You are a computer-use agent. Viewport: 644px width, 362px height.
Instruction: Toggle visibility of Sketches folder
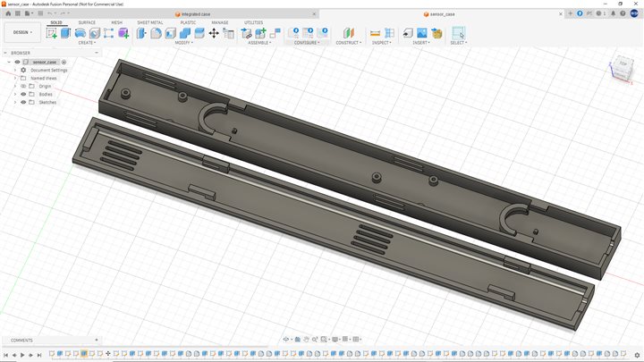(x=23, y=102)
